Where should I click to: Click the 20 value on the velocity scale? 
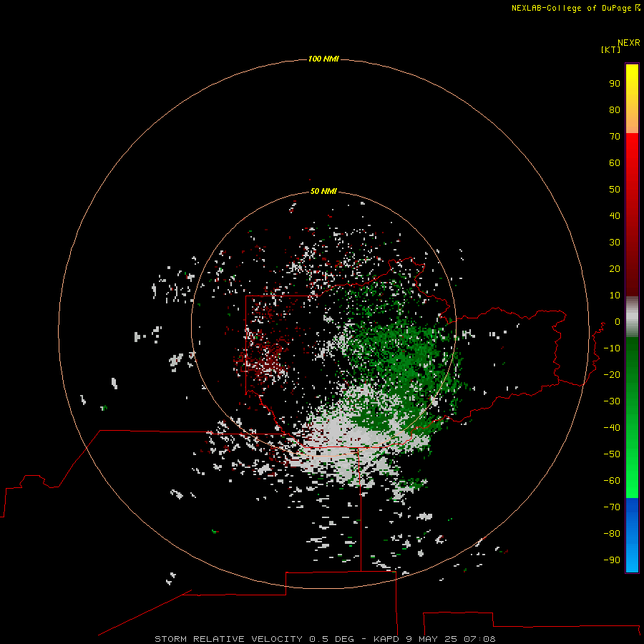click(615, 268)
